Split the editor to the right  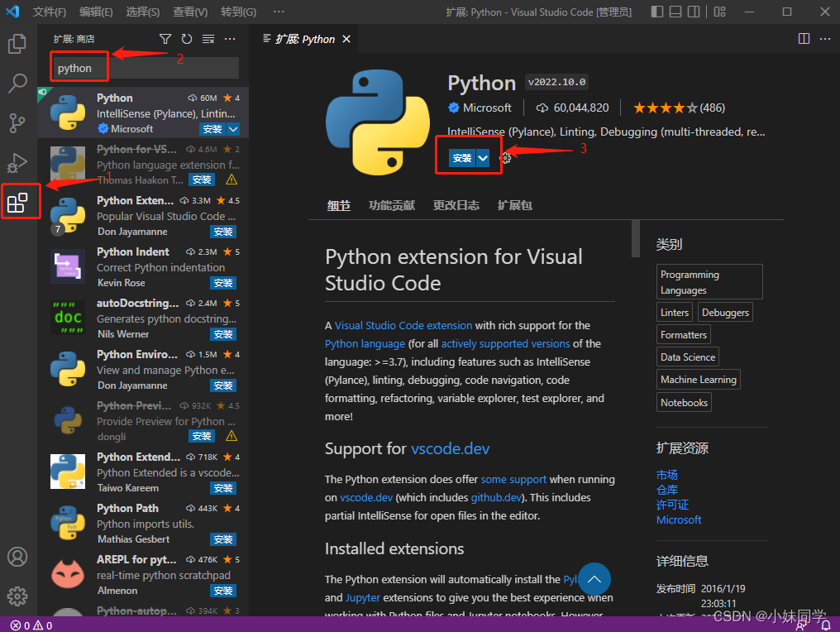[804, 39]
